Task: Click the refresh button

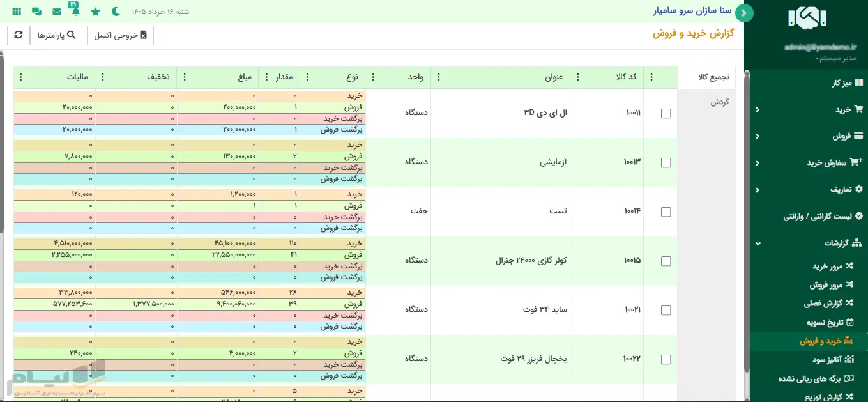Action: (x=19, y=35)
